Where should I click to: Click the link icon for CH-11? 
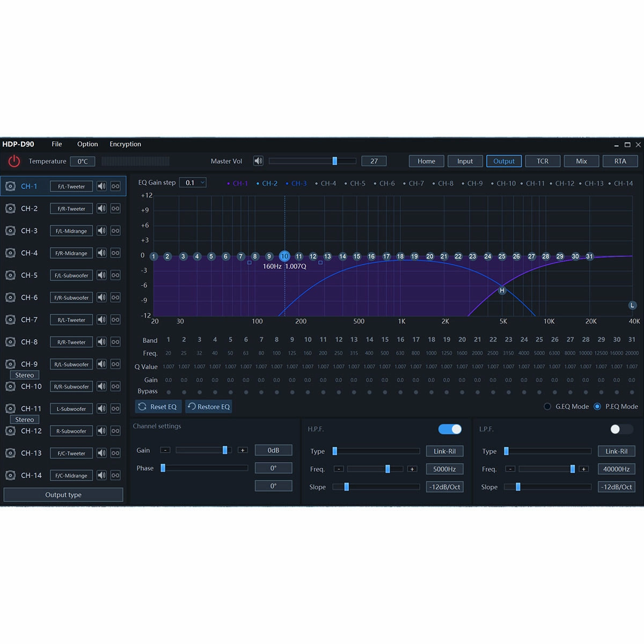(x=115, y=409)
